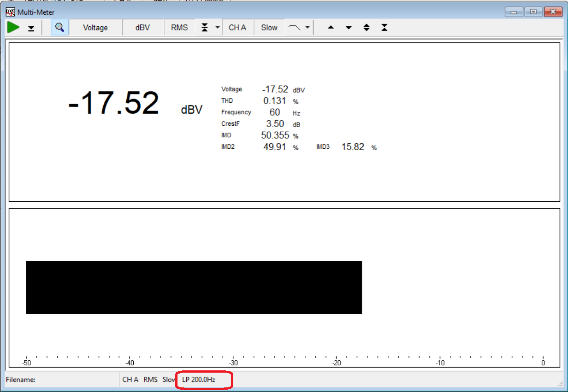This screenshot has height=392, width=568.
Task: Close the Multi-Meter window
Action: [552, 12]
